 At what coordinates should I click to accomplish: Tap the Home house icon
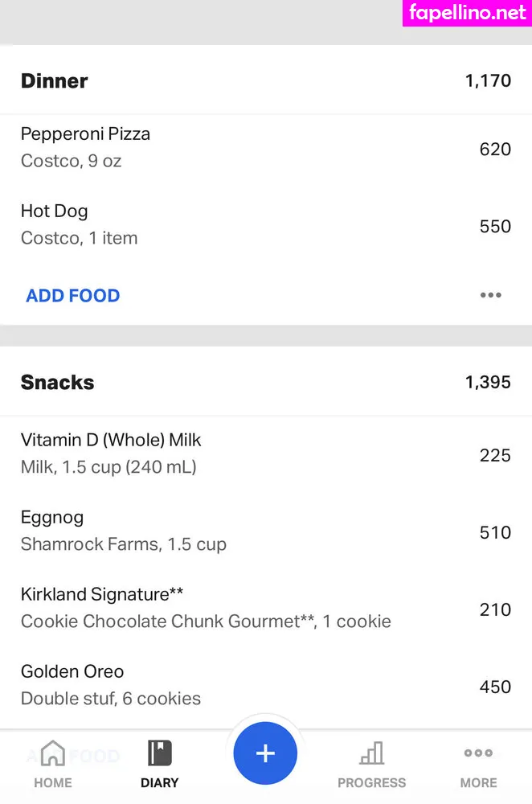(x=52, y=753)
